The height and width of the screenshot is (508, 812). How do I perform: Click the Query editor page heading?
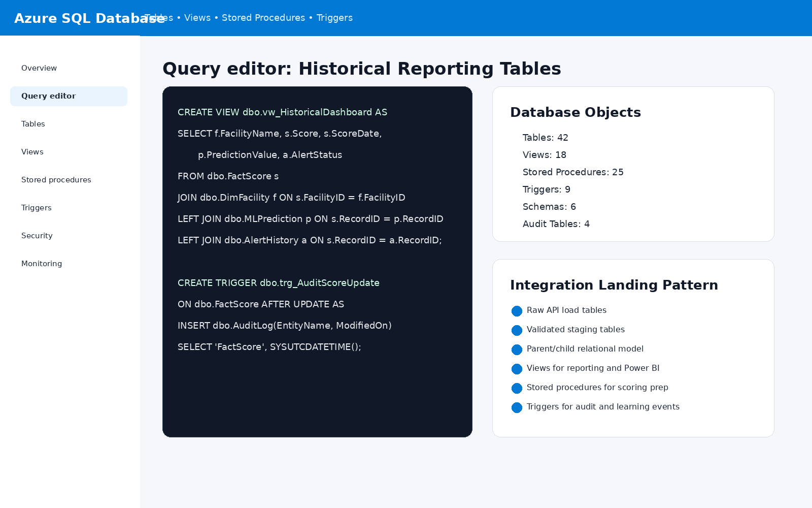(362, 69)
